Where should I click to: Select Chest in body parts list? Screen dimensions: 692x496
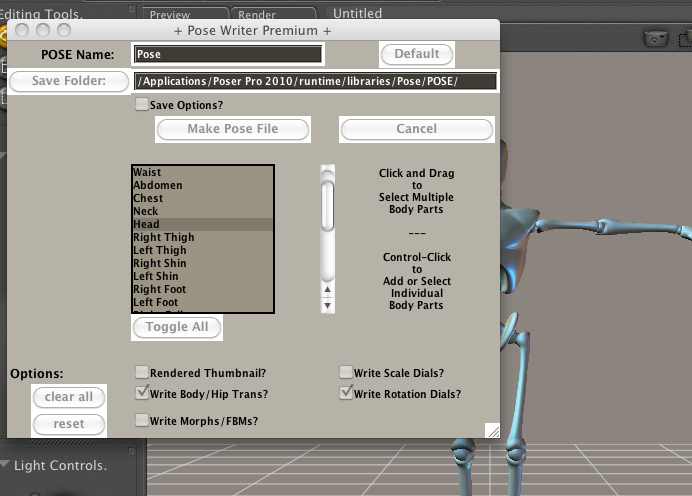coord(203,198)
